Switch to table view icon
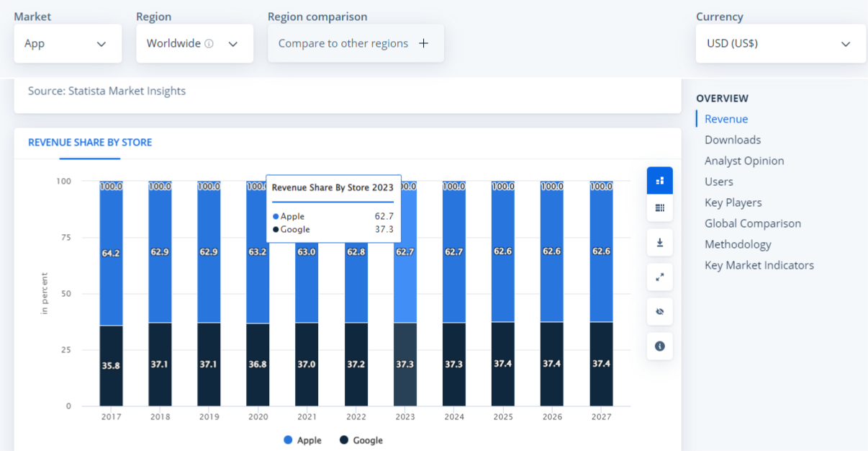The width and height of the screenshot is (868, 451). [x=659, y=208]
